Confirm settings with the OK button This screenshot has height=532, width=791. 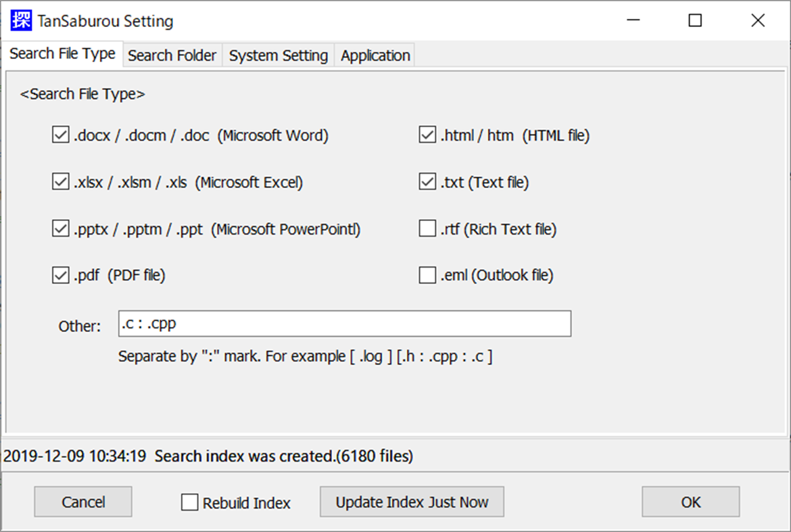690,502
